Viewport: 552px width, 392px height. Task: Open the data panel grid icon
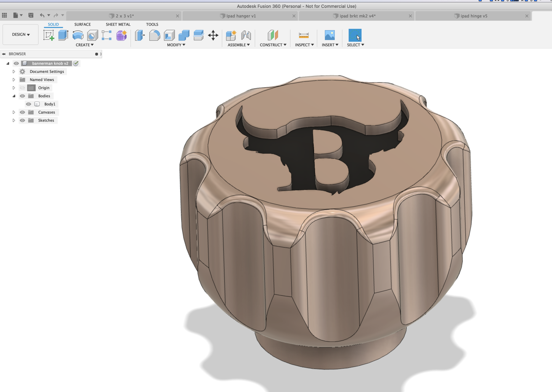pos(4,15)
